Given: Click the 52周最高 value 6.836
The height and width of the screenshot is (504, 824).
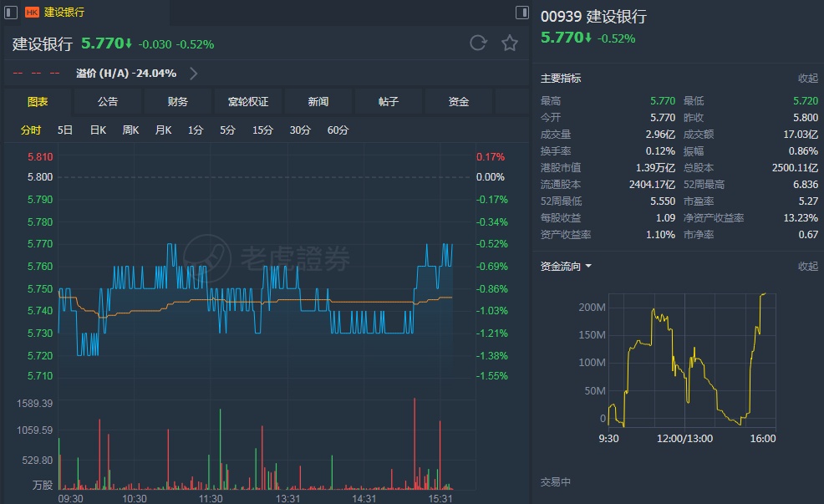Looking at the screenshot, I should coord(806,185).
